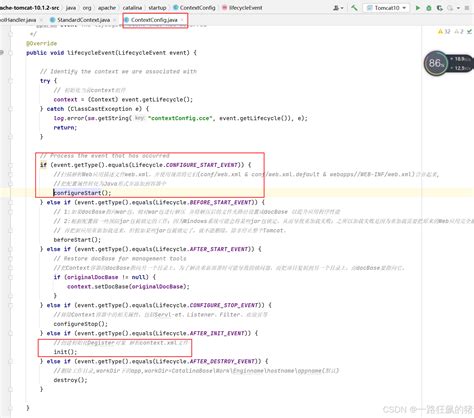This screenshot has width=474, height=418.
Task: Click the init() method call
Action: point(65,352)
